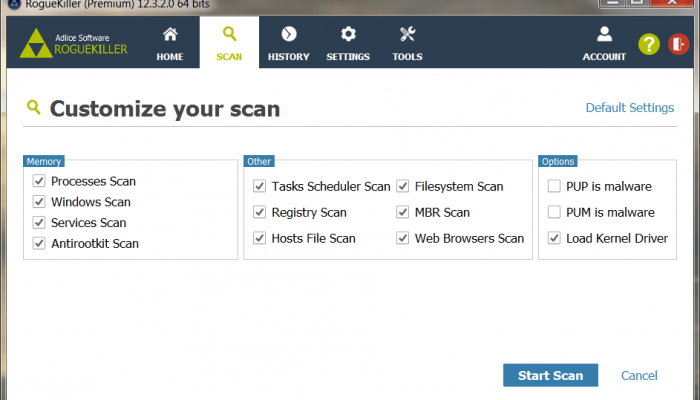Turn off MBR Scan

(403, 212)
